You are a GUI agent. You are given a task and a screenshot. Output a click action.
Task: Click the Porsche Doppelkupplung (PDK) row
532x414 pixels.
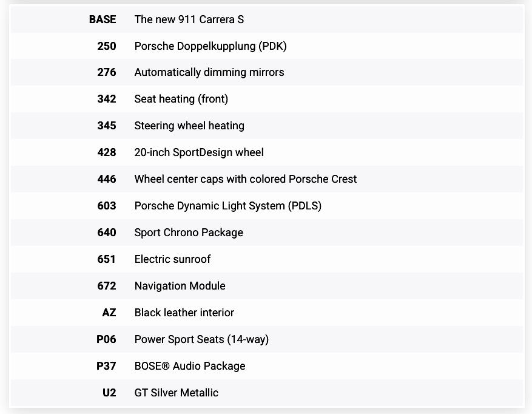210,46
